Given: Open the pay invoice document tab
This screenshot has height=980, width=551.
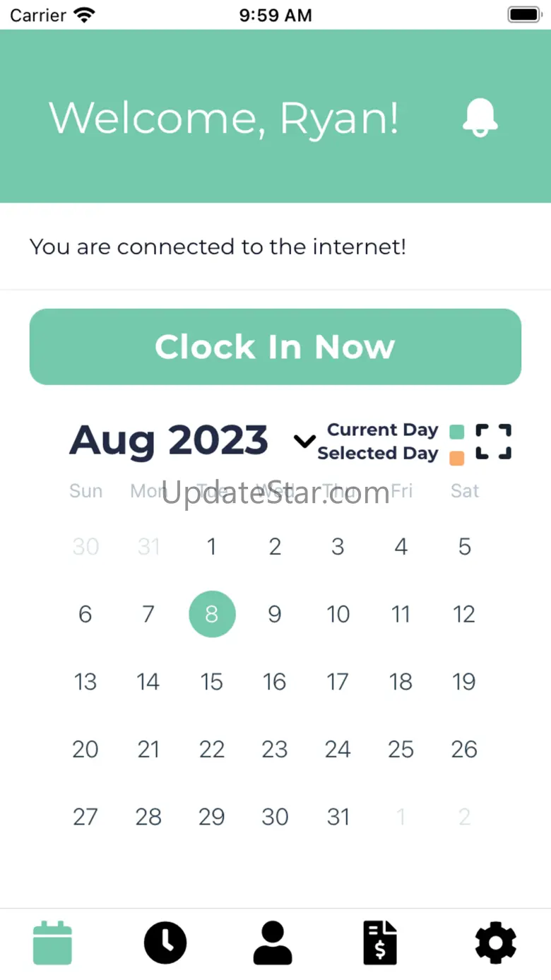Looking at the screenshot, I should (380, 943).
